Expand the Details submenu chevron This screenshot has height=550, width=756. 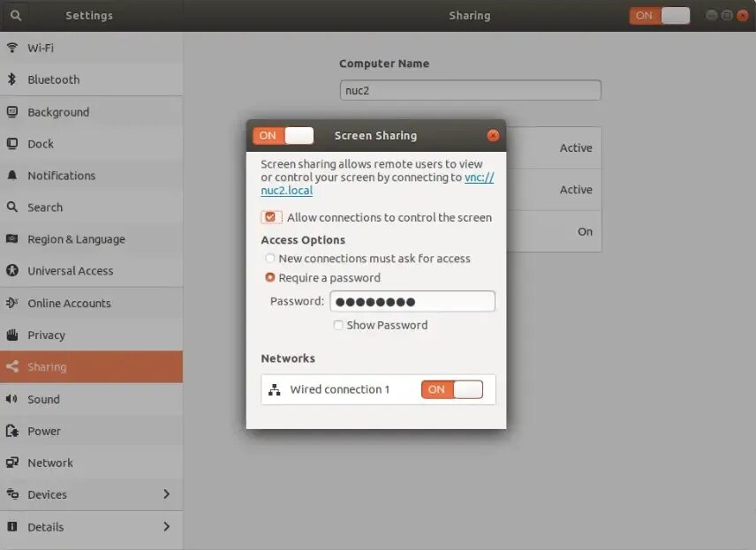(166, 526)
